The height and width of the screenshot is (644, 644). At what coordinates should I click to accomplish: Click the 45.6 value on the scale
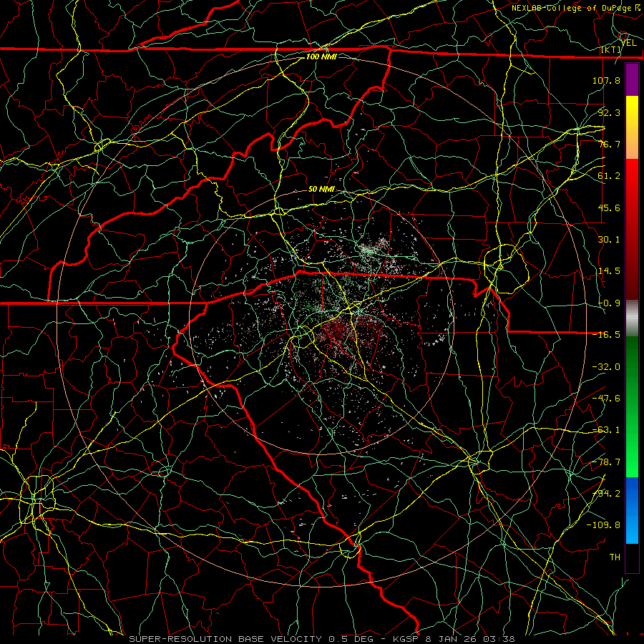(609, 208)
